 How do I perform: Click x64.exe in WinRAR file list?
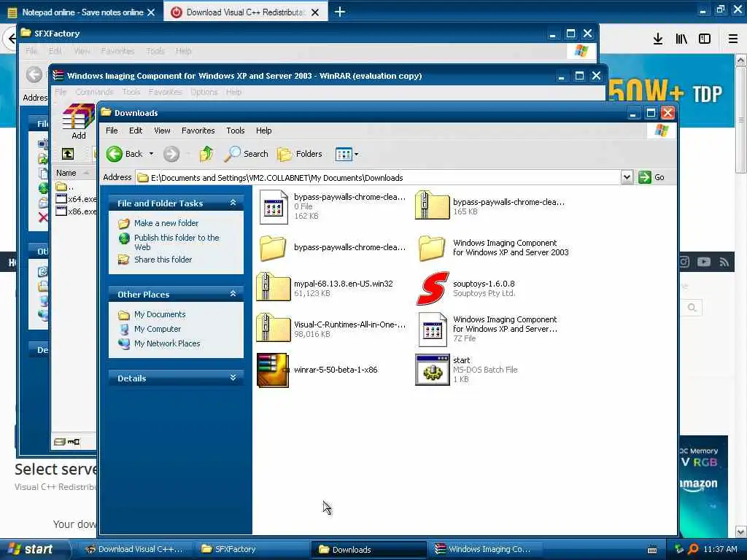coord(77,199)
